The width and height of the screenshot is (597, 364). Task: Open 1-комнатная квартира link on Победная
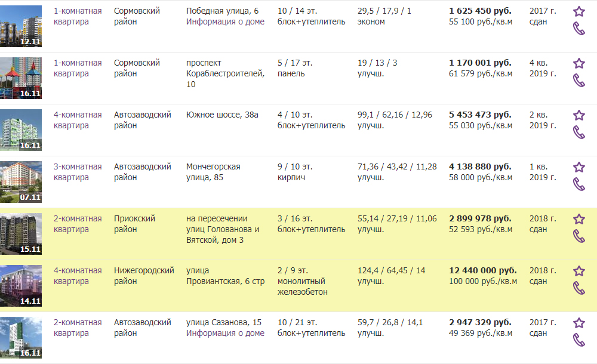[78, 16]
